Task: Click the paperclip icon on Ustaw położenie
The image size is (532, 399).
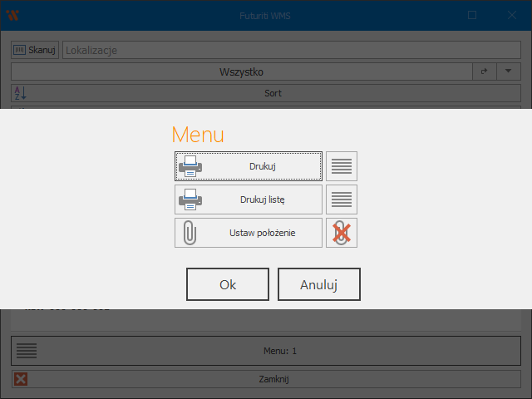Action: click(x=190, y=233)
